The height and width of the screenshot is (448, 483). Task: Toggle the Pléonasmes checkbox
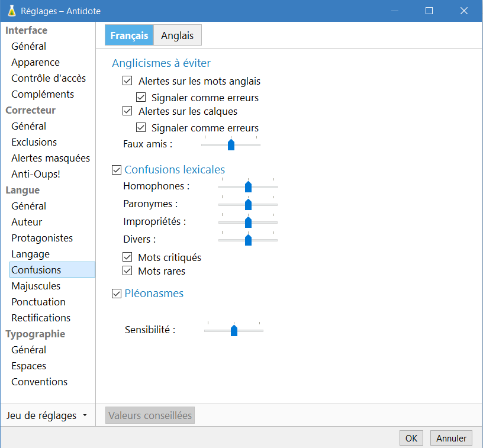pos(117,294)
